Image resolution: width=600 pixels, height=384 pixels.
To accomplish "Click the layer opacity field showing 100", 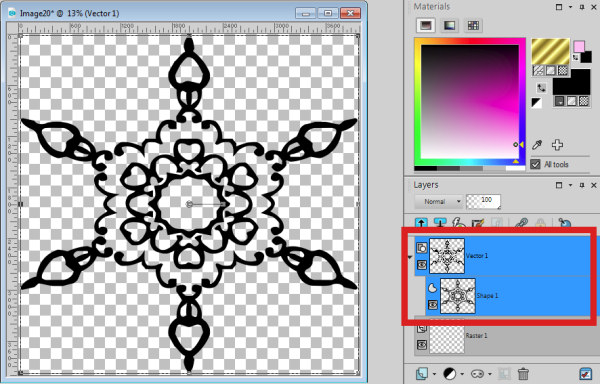I will point(483,201).
